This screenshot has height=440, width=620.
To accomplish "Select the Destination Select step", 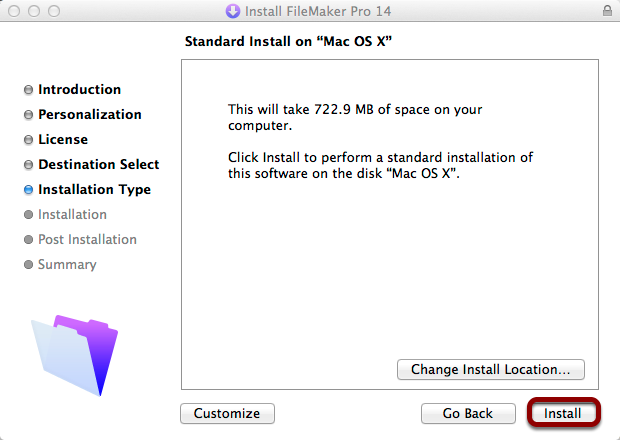I will point(98,164).
